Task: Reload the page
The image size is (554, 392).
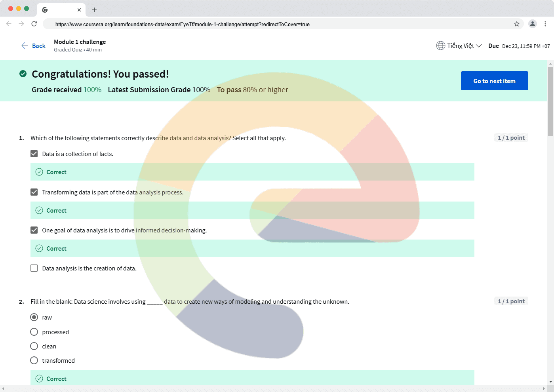Action: click(x=34, y=24)
